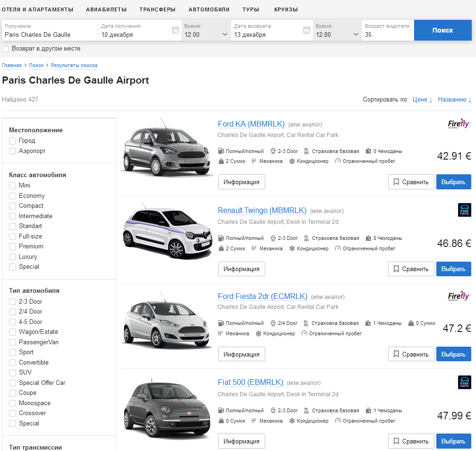Check the SUV car type filter

pyautogui.click(x=12, y=373)
